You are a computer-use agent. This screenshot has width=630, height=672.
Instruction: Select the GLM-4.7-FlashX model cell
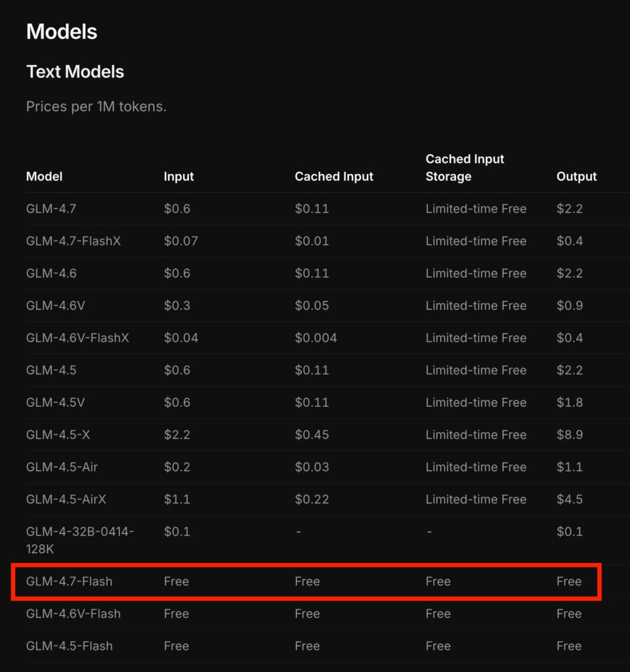(73, 241)
